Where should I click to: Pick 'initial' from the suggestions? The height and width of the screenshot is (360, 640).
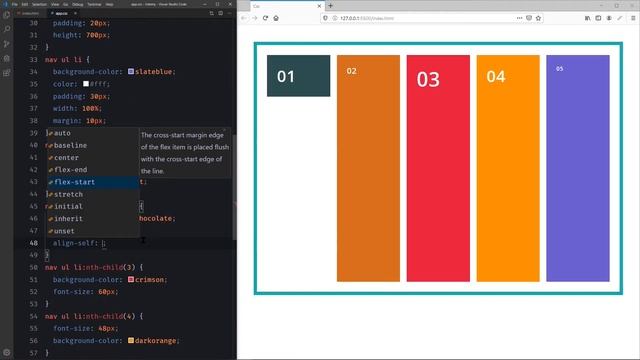[x=93, y=207]
